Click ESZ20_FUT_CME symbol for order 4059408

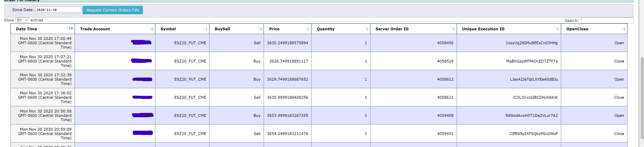click(190, 115)
